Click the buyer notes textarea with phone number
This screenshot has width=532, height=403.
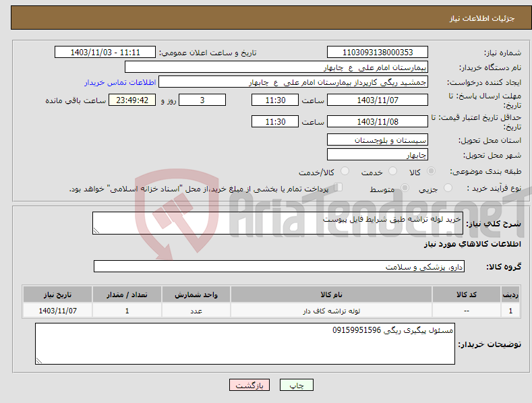click(245, 344)
